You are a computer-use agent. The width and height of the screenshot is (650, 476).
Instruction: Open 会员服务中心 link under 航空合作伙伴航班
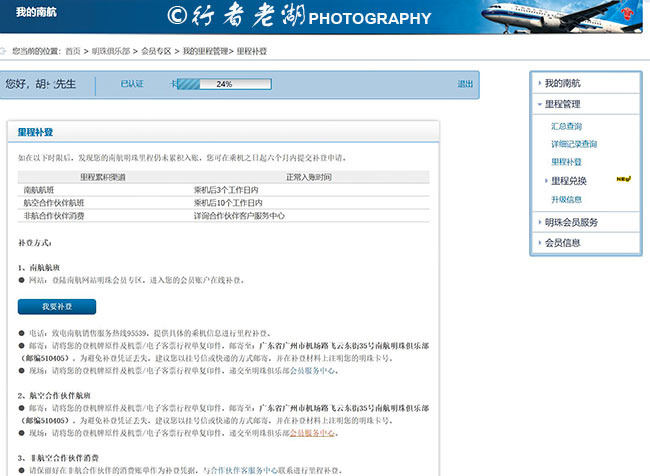pyautogui.click(x=313, y=433)
